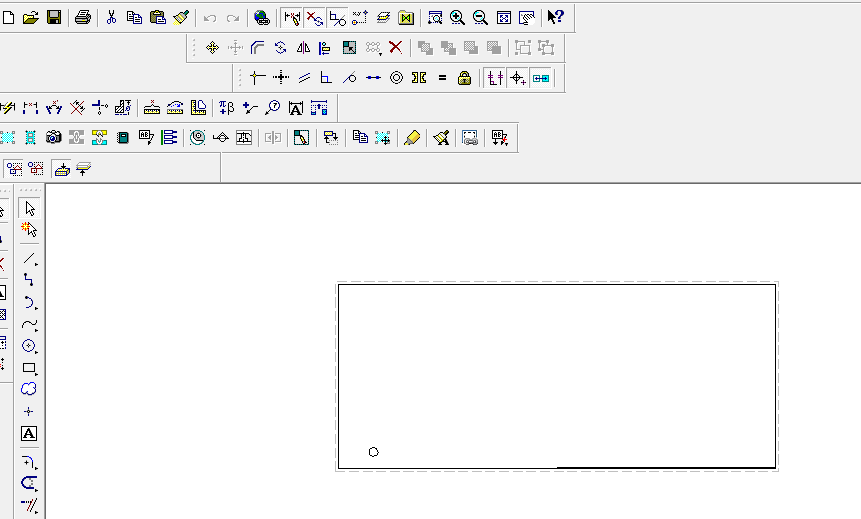
Task: Toggle the cyan linked-boxes button
Action: click(541, 78)
